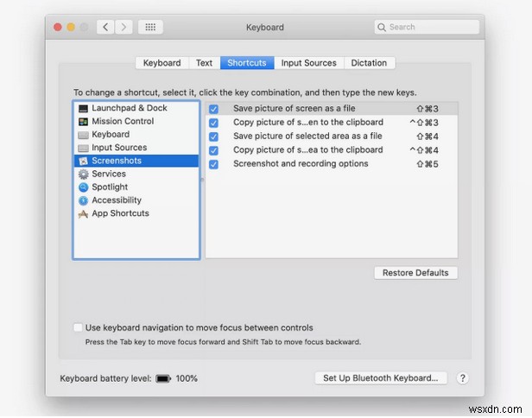Viewport: 532px width, 418px height.
Task: Click the search magnifier icon
Action: pos(382,27)
